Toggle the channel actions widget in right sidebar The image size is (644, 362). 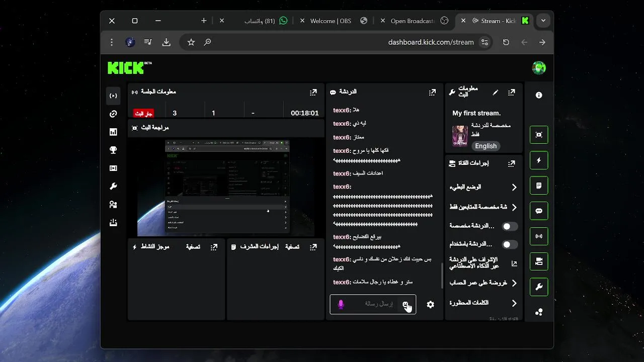(x=539, y=261)
